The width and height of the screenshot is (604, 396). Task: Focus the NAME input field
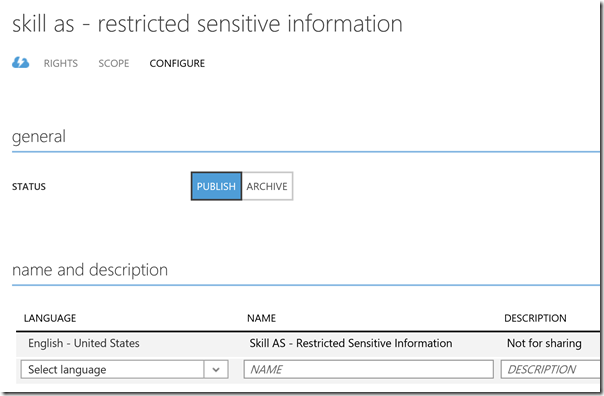click(369, 369)
